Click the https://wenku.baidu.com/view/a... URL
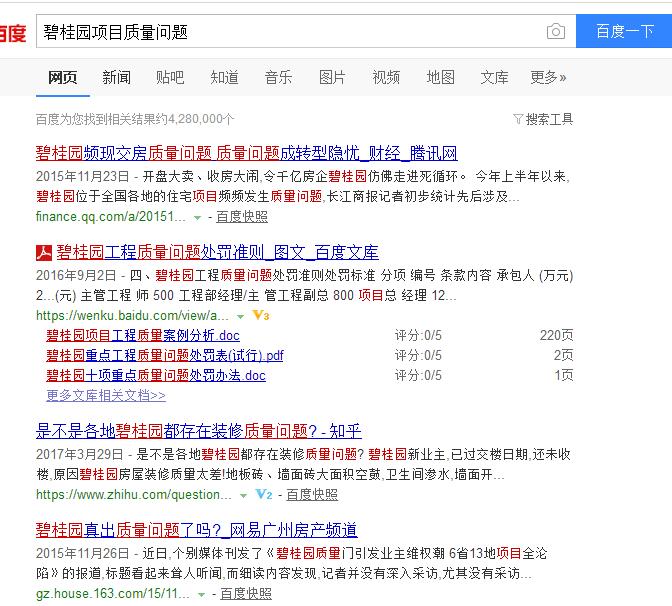Image resolution: width=672 pixels, height=606 pixels. [132, 316]
